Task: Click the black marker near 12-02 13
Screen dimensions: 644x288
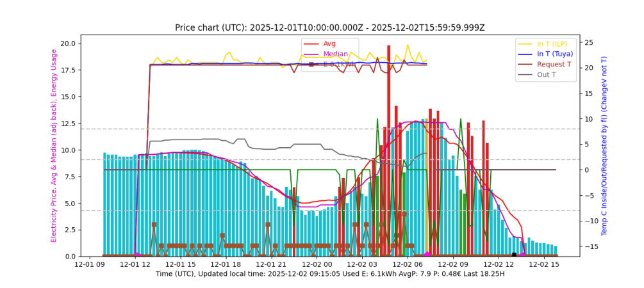Action: [x=514, y=254]
